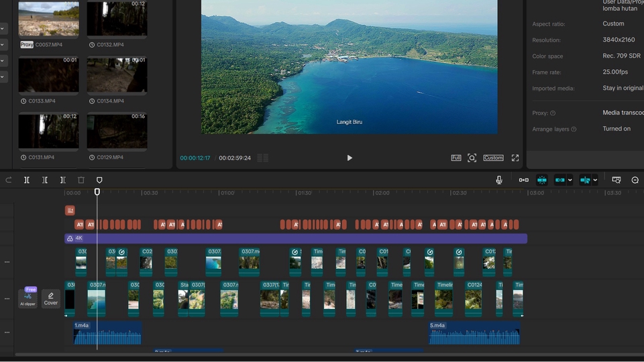The height and width of the screenshot is (362, 644).
Task: Expand the dropdown arrow next to the linkage icon
Action: [x=570, y=180]
